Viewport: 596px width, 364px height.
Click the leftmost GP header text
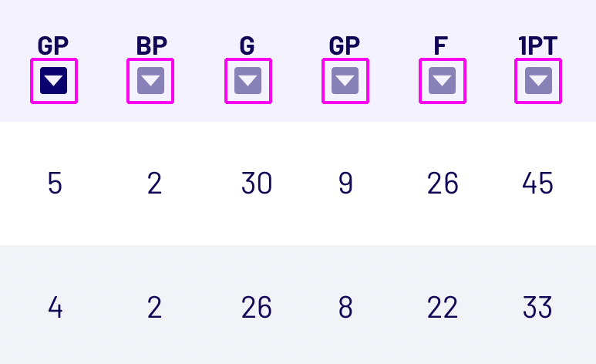tap(53, 46)
